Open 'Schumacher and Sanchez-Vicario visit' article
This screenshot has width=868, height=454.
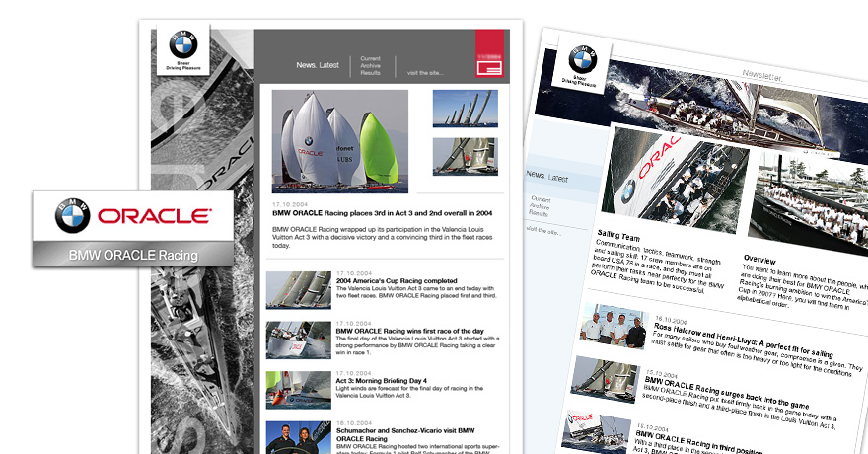tap(405, 434)
